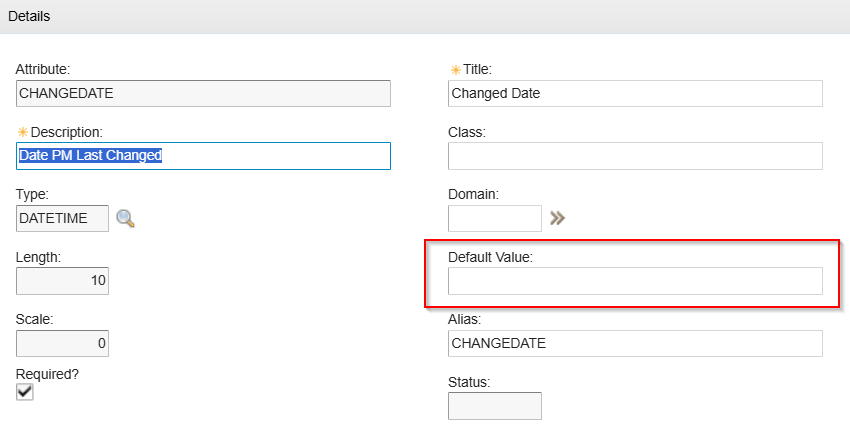
Task: Click in the Description text field
Action: coord(203,156)
